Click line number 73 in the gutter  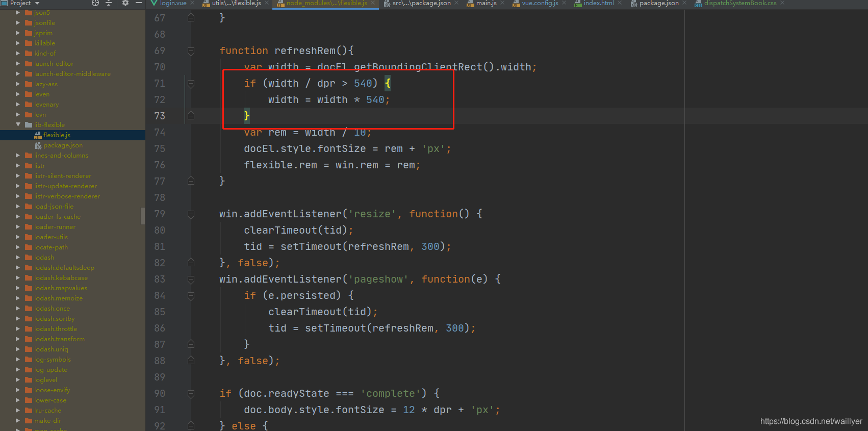[160, 116]
